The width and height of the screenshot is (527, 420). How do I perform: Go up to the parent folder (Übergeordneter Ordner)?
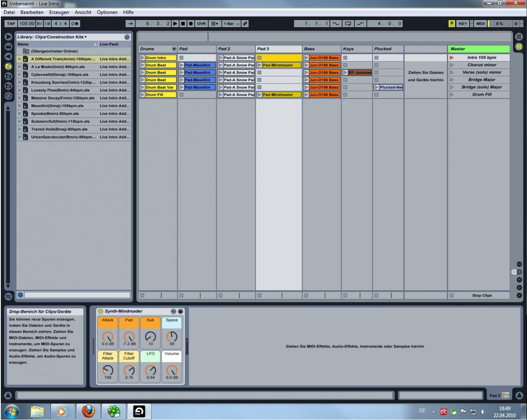point(74,51)
